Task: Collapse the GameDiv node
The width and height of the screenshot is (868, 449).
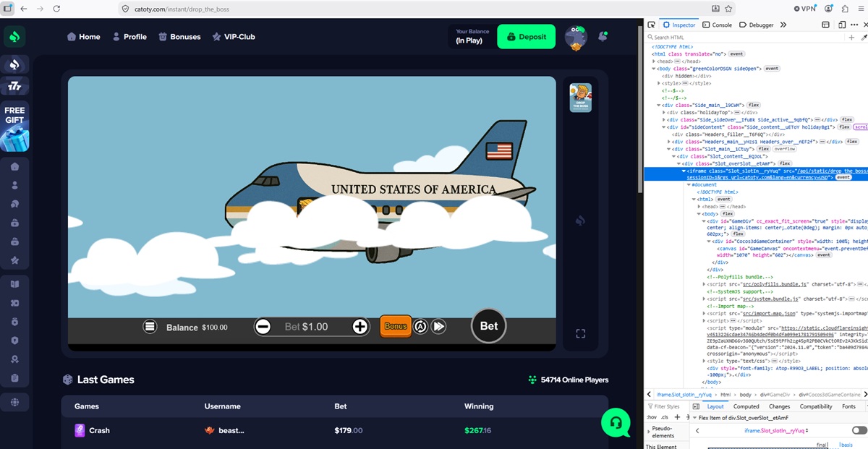Action: coord(705,221)
